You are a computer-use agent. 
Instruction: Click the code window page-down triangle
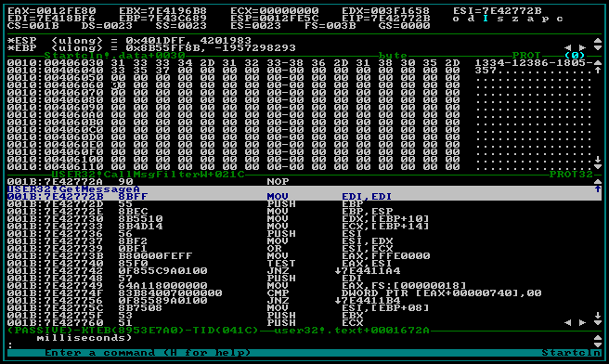pyautogui.click(x=598, y=323)
